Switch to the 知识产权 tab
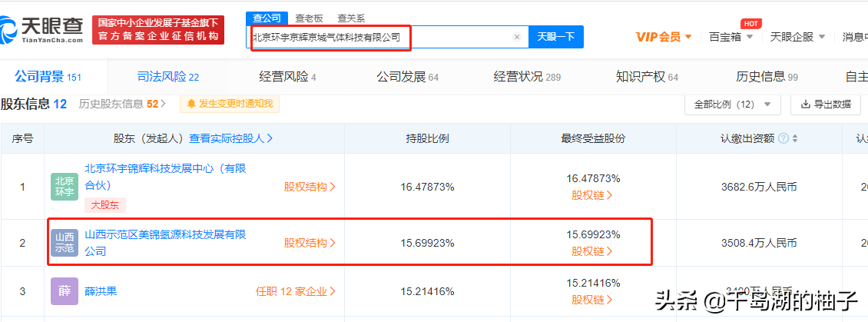 (x=647, y=77)
